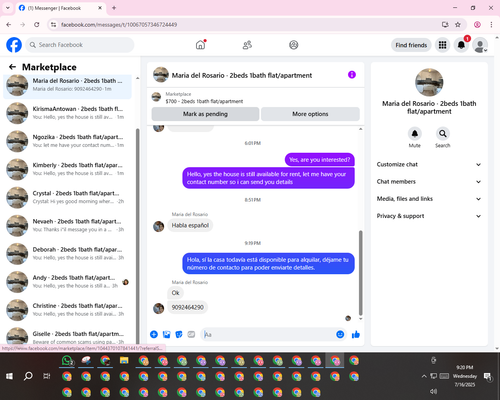Open Deborah conversation in list
The width and height of the screenshot is (500, 400).
[67, 254]
